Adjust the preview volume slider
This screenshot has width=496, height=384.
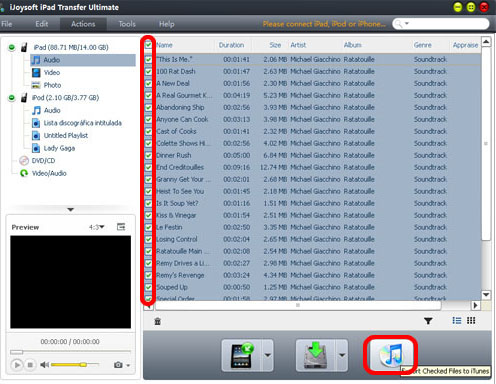point(75,365)
